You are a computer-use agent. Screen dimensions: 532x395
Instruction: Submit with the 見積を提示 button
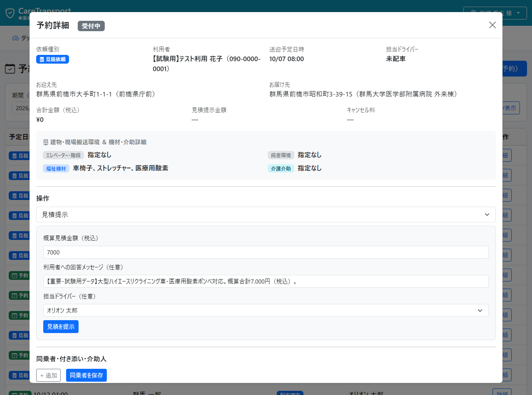(61, 327)
